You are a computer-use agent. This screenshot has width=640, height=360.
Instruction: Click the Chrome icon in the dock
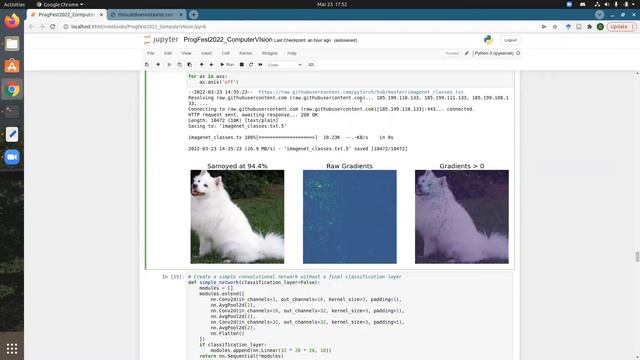click(12, 89)
